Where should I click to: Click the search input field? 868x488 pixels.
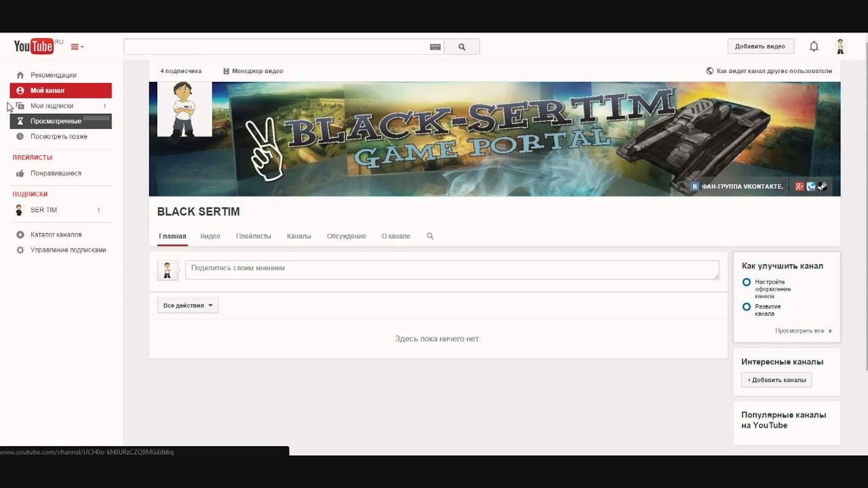[x=276, y=47]
